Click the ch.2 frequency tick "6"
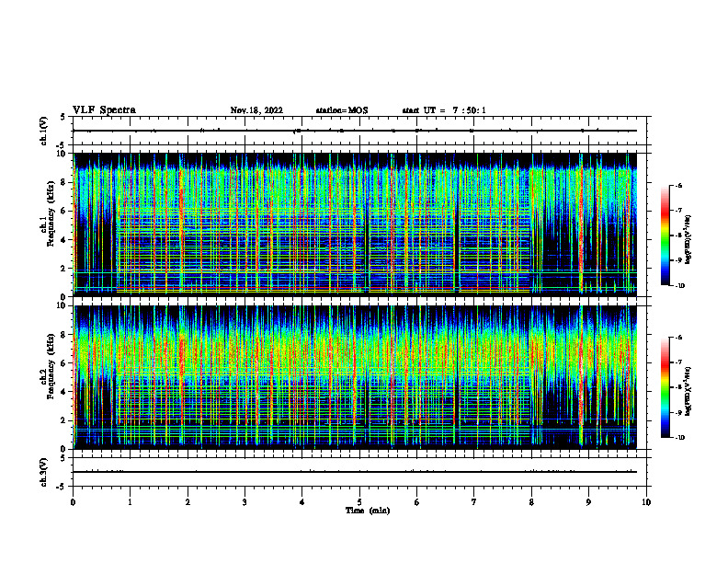The width and height of the screenshot is (728, 563). (x=64, y=363)
